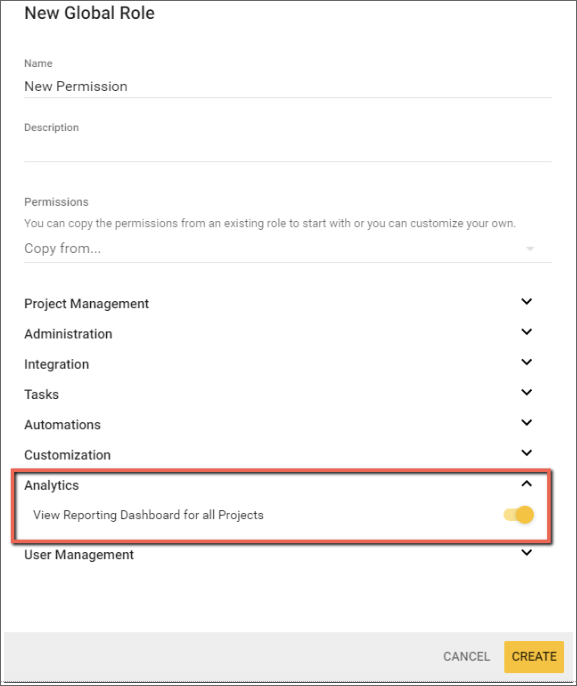
Task: Open the User Management section label
Action: [x=79, y=555]
